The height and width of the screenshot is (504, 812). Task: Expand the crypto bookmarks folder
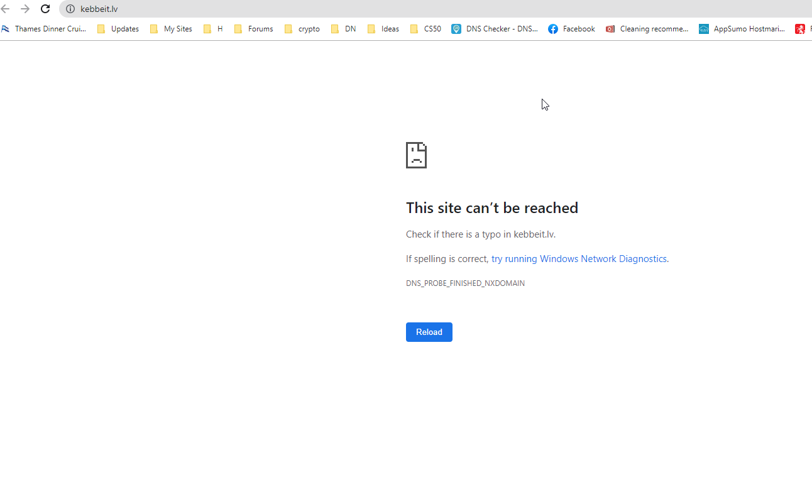pos(302,28)
